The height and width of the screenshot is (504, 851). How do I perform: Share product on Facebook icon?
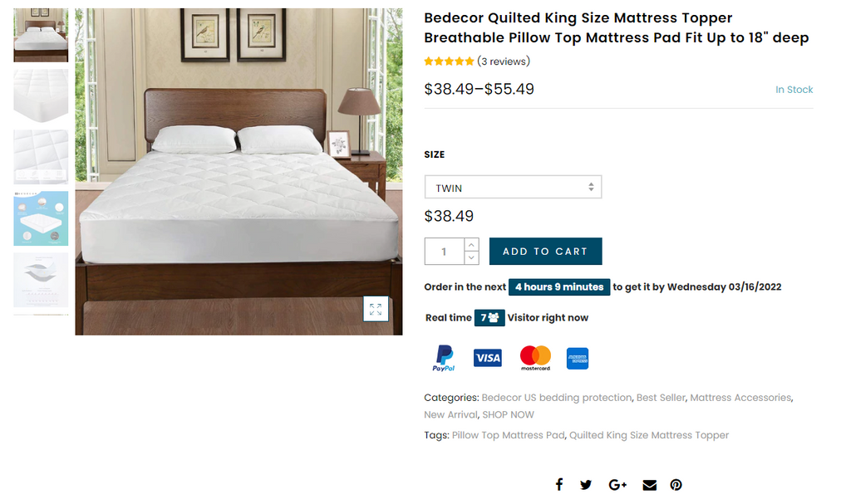click(x=559, y=485)
